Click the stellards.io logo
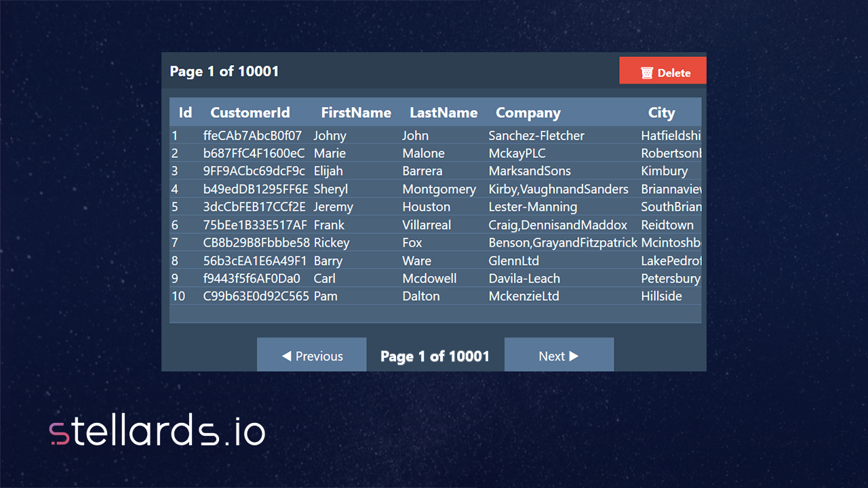The width and height of the screenshot is (868, 488). click(157, 431)
